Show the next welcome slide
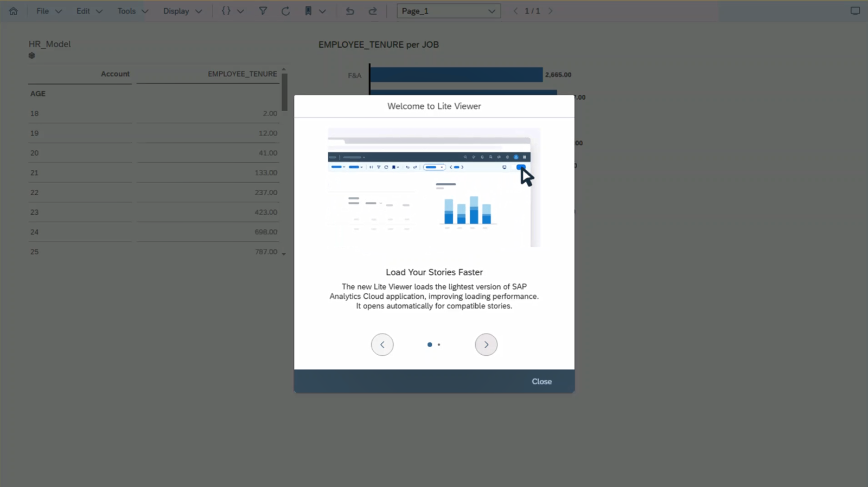 [x=486, y=344]
